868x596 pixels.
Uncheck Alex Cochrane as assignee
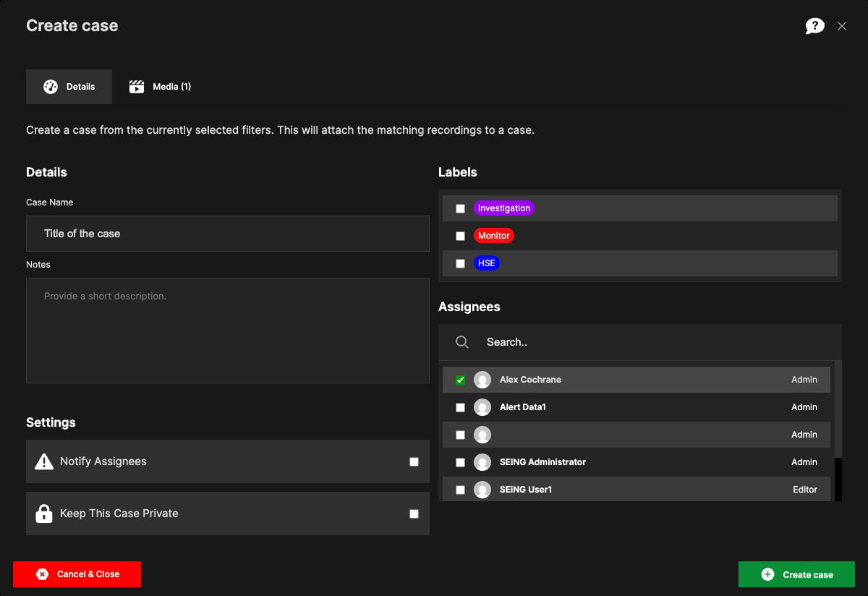pos(460,380)
